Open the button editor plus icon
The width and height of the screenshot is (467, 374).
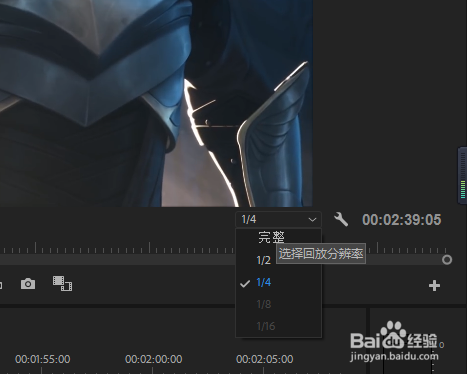[x=434, y=286]
